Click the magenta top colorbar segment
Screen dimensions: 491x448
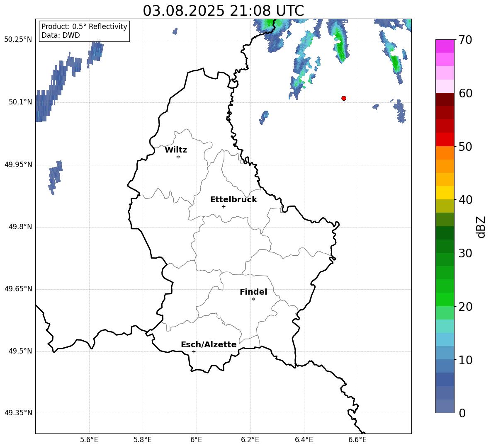coord(445,46)
